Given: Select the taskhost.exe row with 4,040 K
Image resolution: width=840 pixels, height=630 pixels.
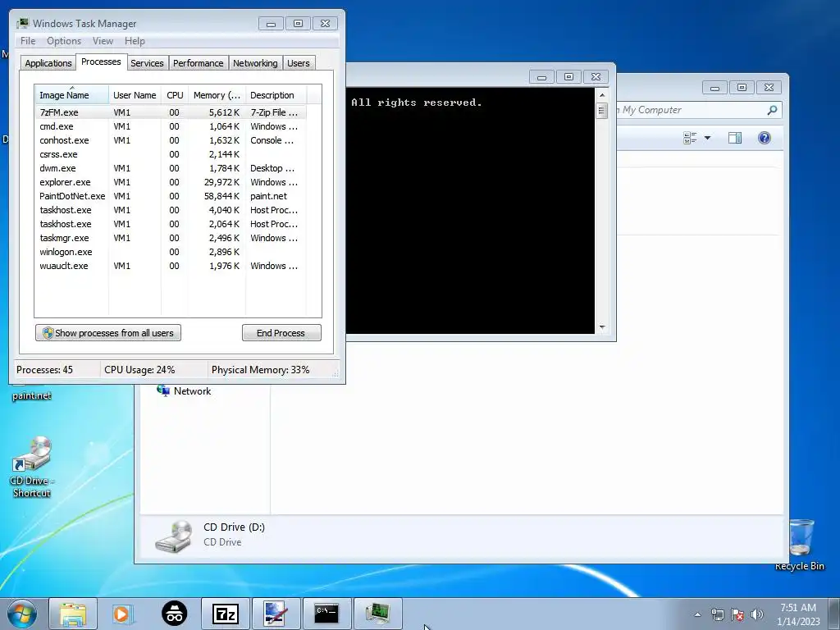Looking at the screenshot, I should coord(171,210).
